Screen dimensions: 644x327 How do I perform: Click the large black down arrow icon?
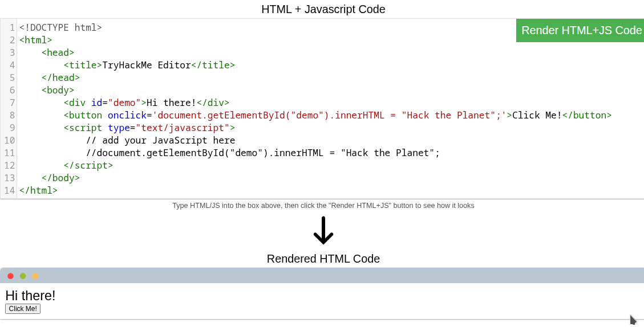(323, 231)
